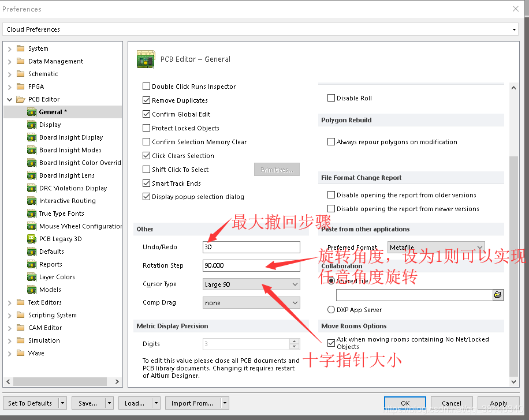Image resolution: width=529 pixels, height=420 pixels.
Task: Click the Apply button
Action: [x=498, y=403]
